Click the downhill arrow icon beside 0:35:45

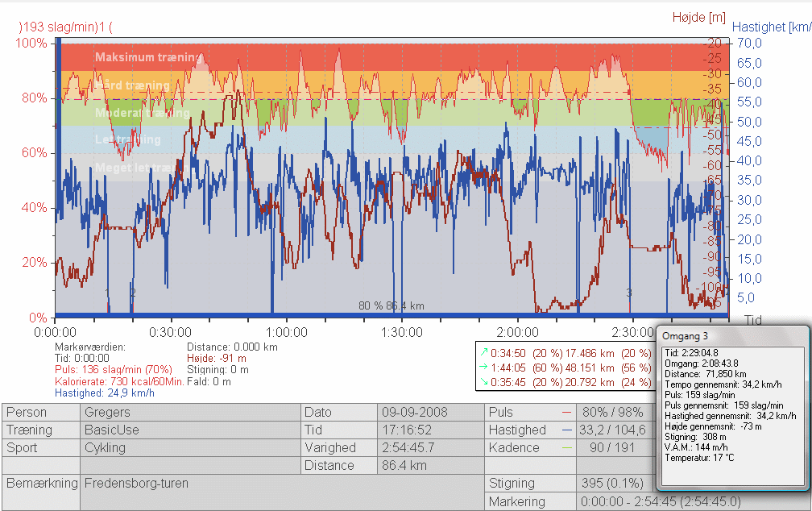point(483,381)
